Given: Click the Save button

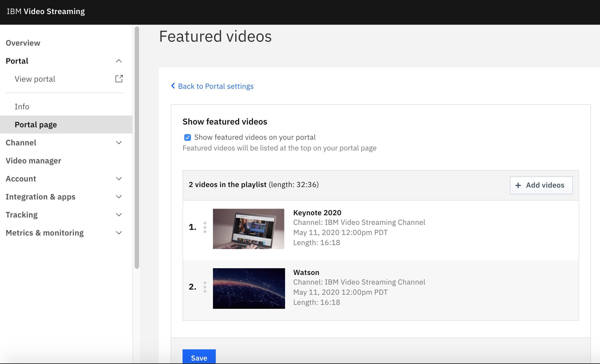Looking at the screenshot, I should pyautogui.click(x=199, y=357).
